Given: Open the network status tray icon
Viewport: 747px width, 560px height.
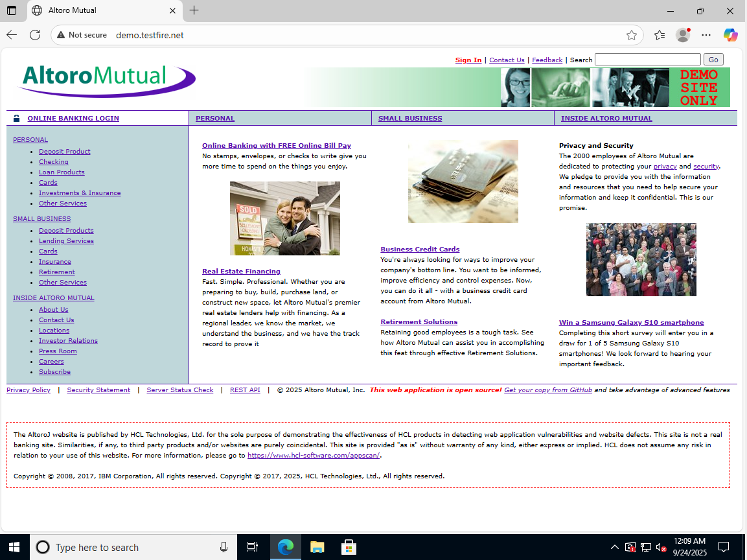Looking at the screenshot, I should [x=645, y=547].
